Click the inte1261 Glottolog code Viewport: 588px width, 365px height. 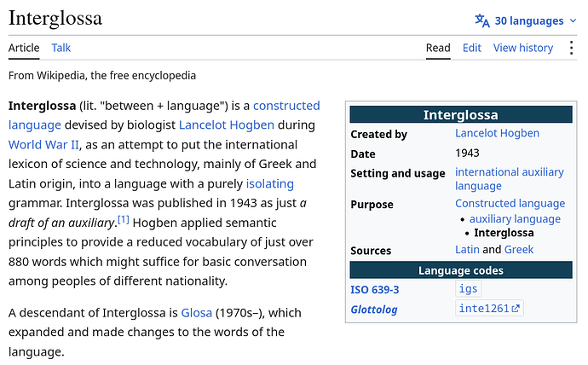click(484, 309)
